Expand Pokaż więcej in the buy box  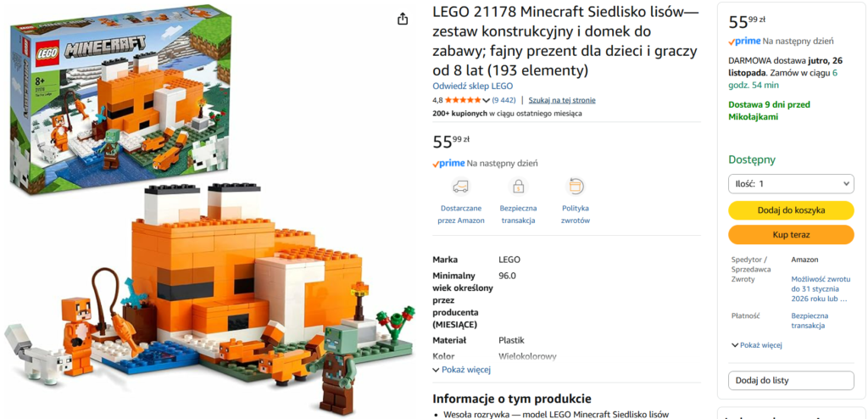(x=757, y=345)
